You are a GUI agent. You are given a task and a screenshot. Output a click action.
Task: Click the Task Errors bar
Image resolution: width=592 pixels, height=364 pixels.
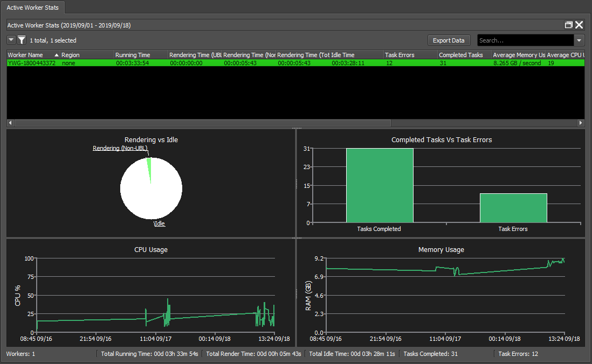tap(513, 208)
